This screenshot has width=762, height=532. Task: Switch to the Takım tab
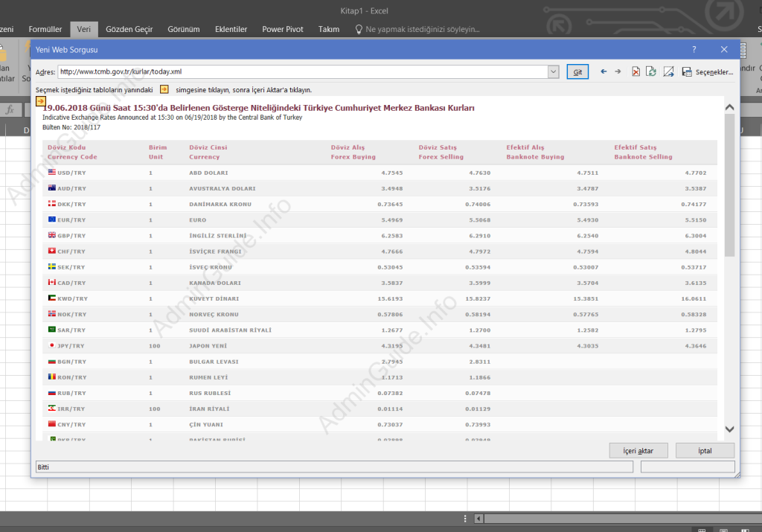pyautogui.click(x=329, y=29)
